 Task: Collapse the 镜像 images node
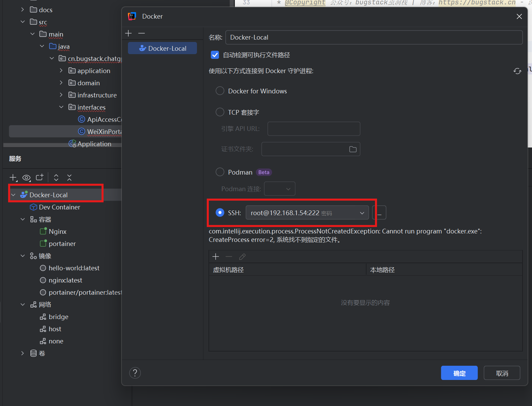(x=23, y=256)
